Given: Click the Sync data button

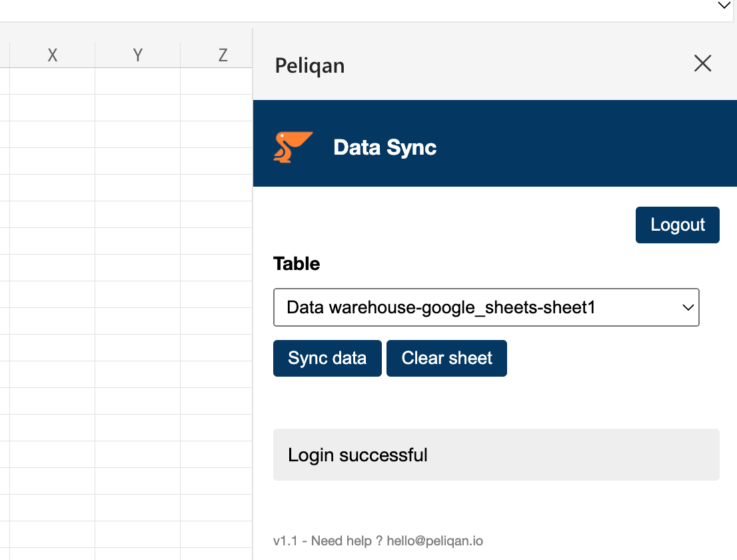Looking at the screenshot, I should click(327, 358).
